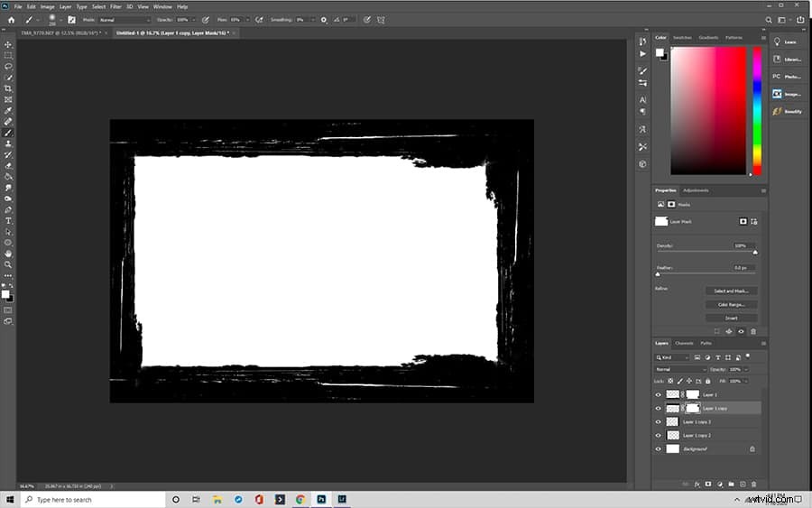This screenshot has width=812, height=508.
Task: Open the Image menu
Action: pos(47,6)
